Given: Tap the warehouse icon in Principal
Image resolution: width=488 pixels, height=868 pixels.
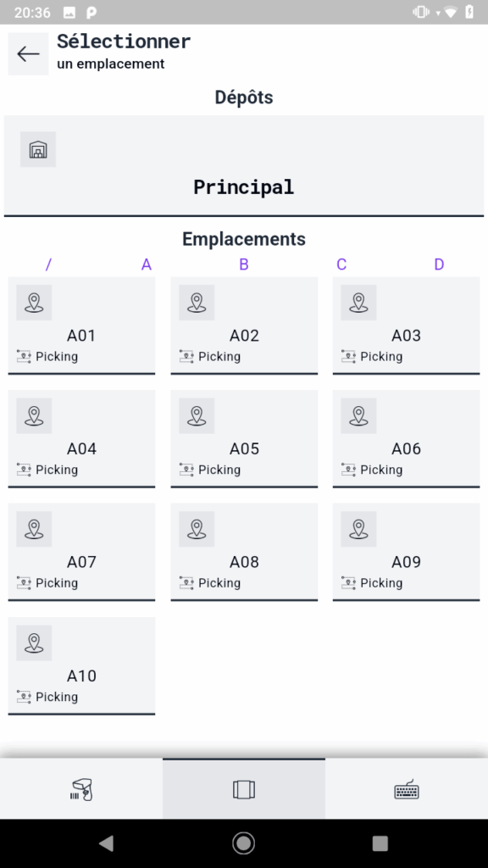Looking at the screenshot, I should pos(38,149).
